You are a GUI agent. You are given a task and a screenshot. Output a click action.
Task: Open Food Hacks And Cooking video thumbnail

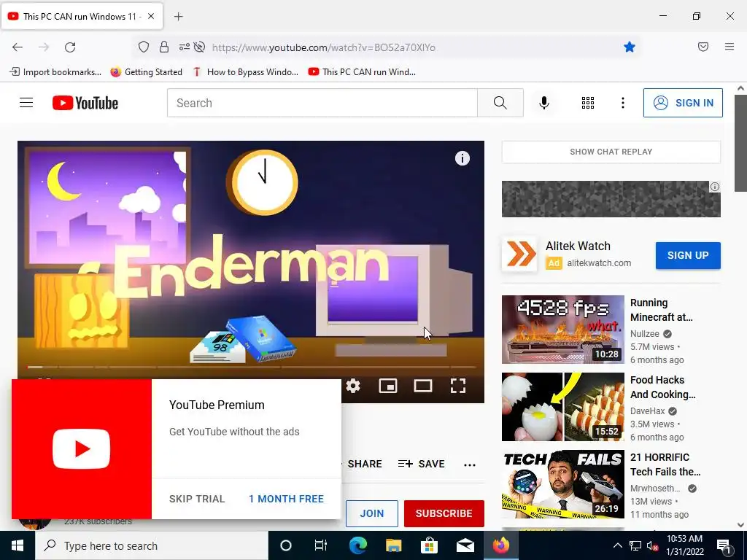click(x=562, y=407)
